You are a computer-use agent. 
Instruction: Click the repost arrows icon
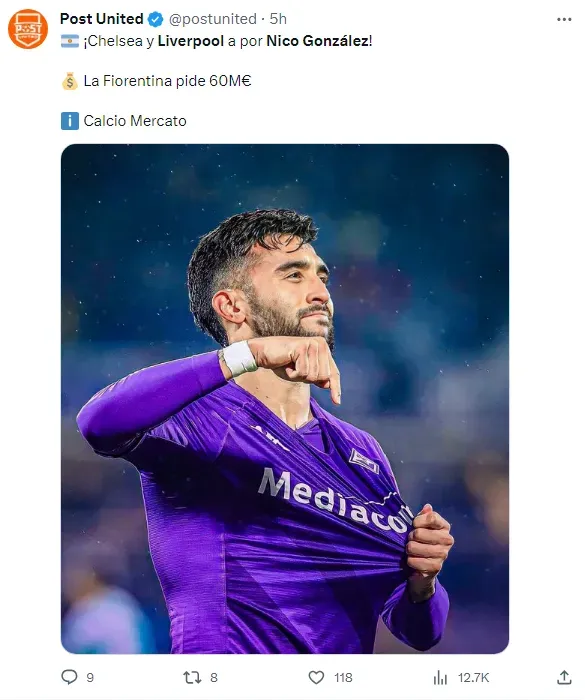[192, 677]
